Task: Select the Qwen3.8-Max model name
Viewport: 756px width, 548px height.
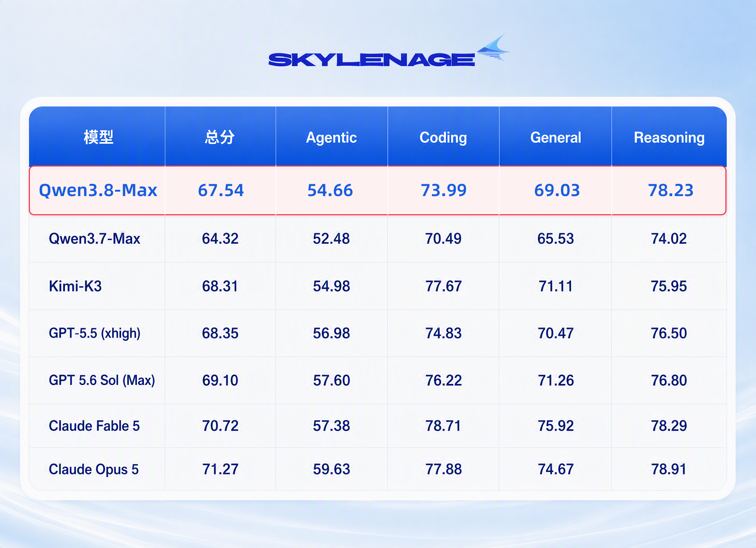Action: coord(98,191)
